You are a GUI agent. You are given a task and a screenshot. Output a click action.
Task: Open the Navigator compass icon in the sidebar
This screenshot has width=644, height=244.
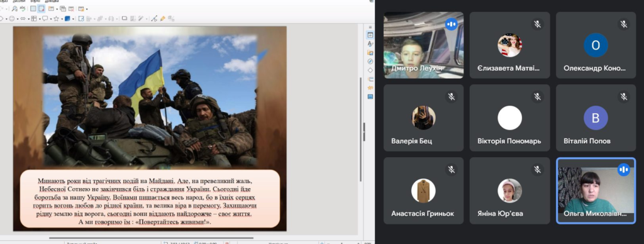pyautogui.click(x=370, y=61)
